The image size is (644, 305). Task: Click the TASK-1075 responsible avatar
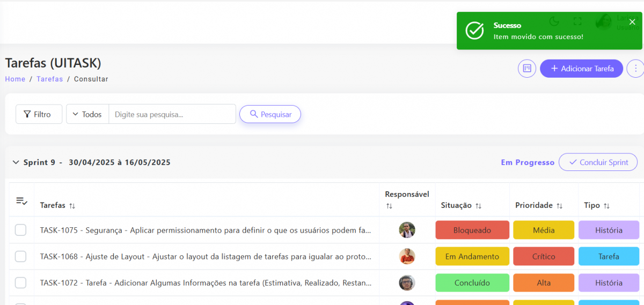[407, 230]
